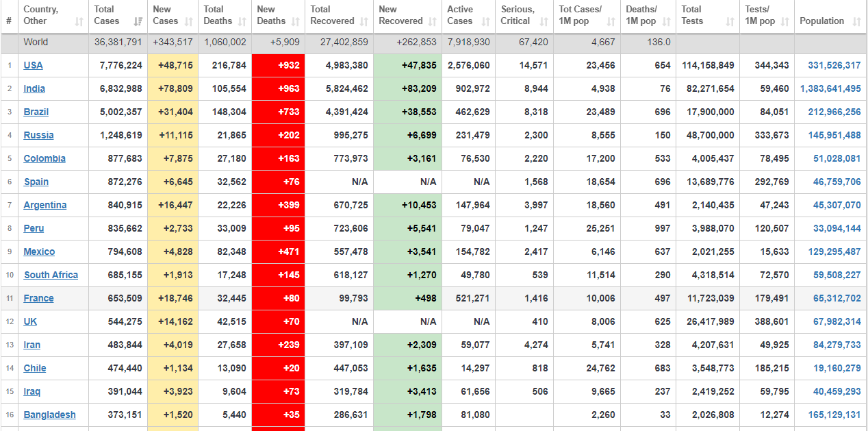Click Spain population 46,759,706
This screenshot has width=868, height=431.
point(837,182)
